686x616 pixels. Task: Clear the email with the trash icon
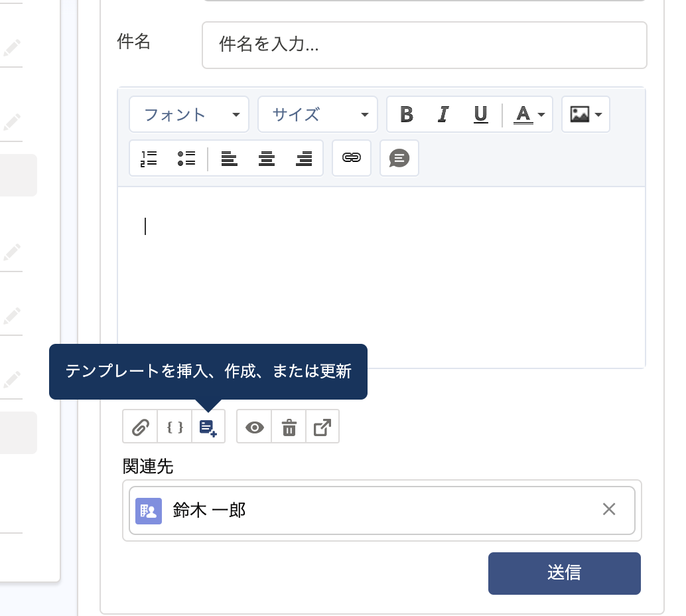(289, 426)
